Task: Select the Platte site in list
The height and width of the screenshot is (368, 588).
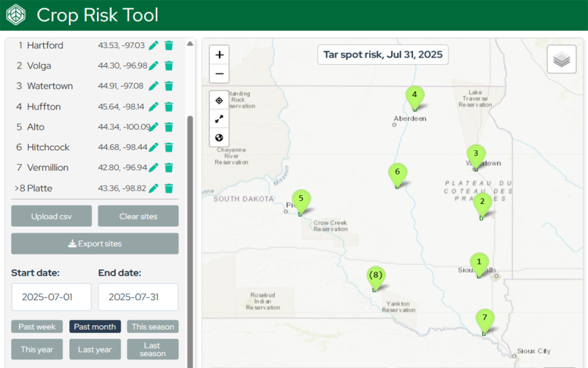Action: click(x=40, y=188)
